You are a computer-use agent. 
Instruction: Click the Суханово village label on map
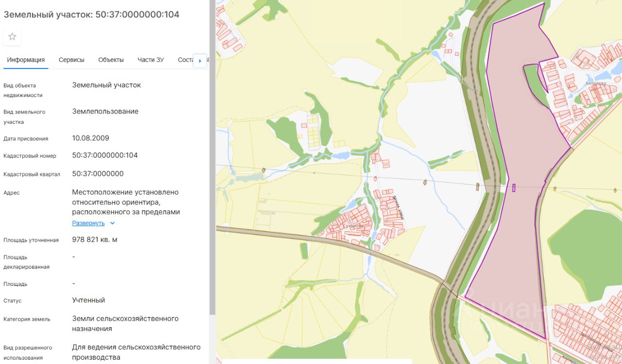353,226
